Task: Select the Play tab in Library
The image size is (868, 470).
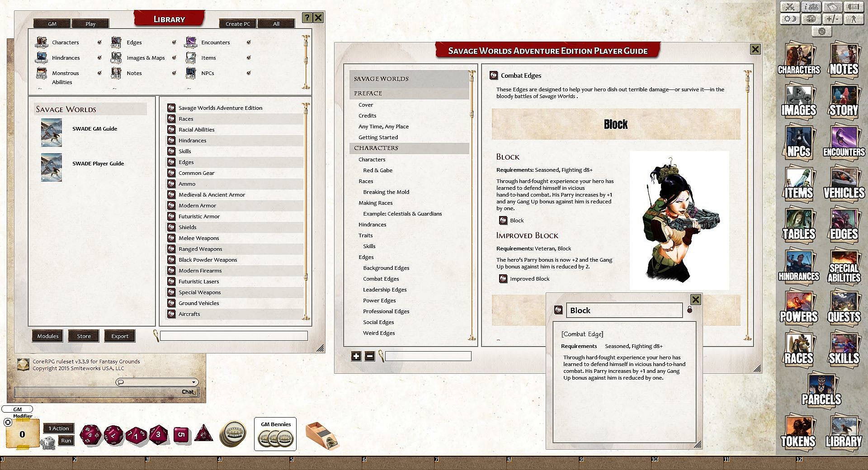Action: pyautogui.click(x=90, y=23)
